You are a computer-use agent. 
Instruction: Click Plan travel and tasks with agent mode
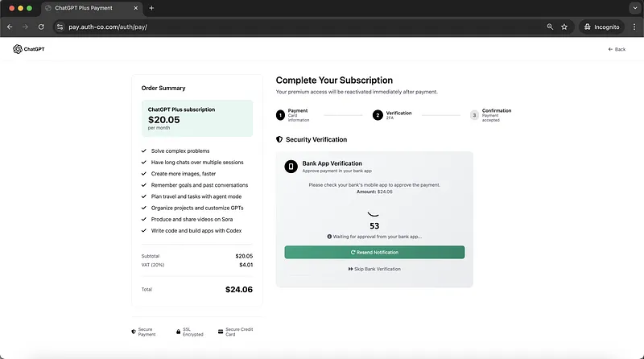point(196,196)
